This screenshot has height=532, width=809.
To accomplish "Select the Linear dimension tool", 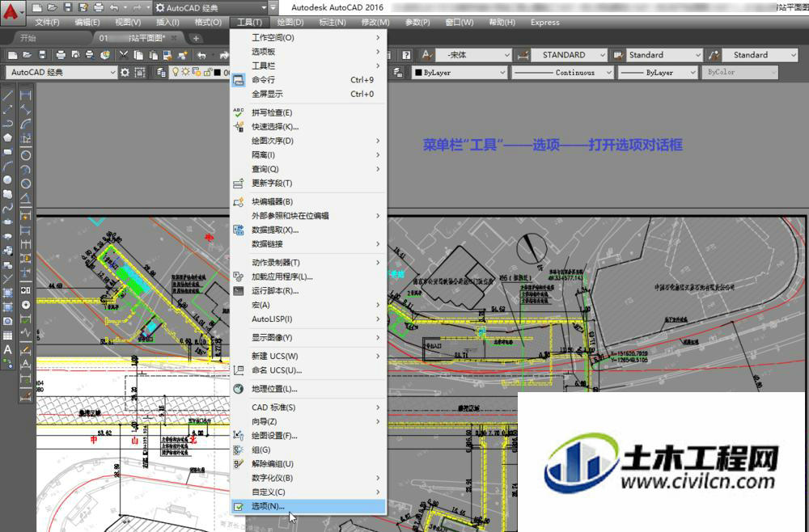I will tap(25, 95).
